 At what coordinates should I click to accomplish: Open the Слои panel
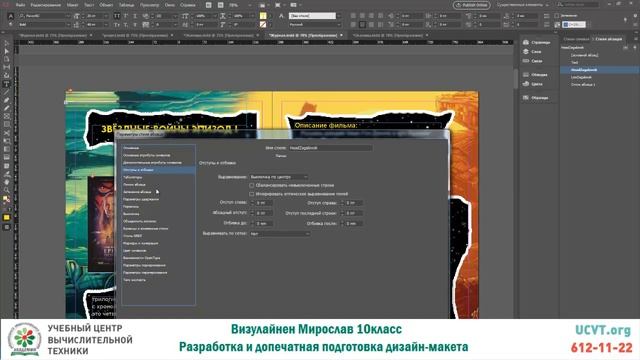point(532,52)
